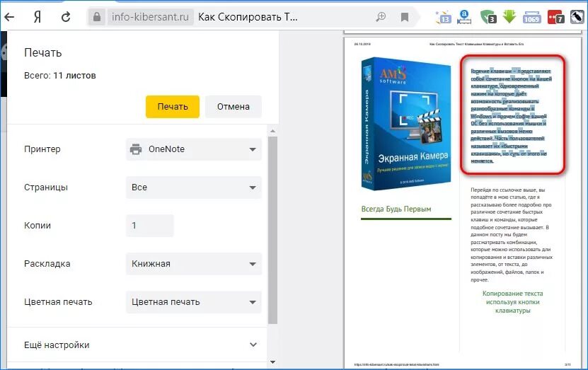
Task: Open the red extension with badge 7
Action: coord(555,17)
